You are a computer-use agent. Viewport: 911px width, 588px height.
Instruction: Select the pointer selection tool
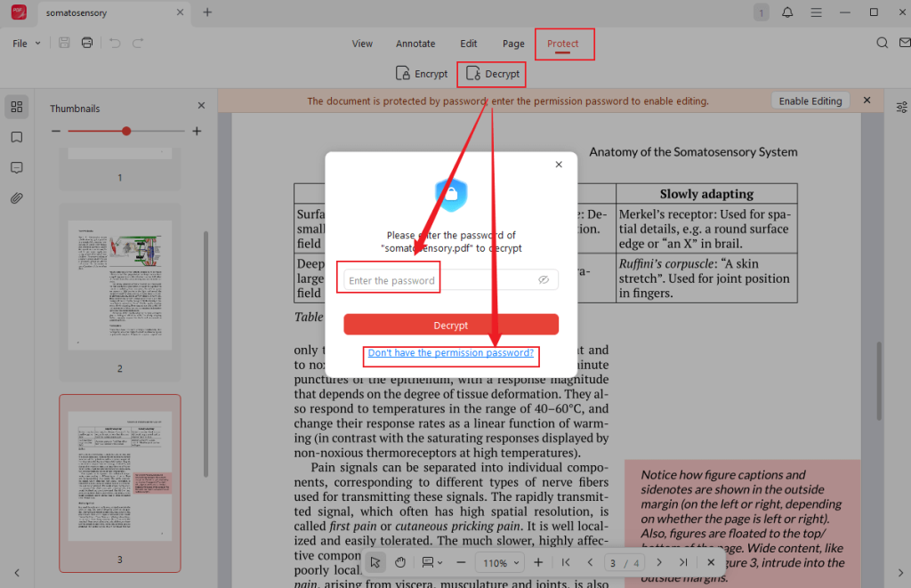point(375,562)
